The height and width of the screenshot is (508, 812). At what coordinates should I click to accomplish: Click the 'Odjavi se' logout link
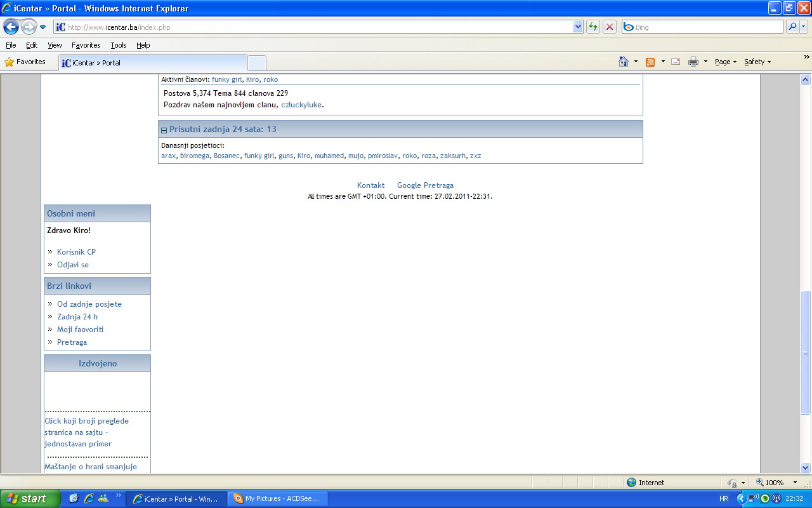coord(73,265)
